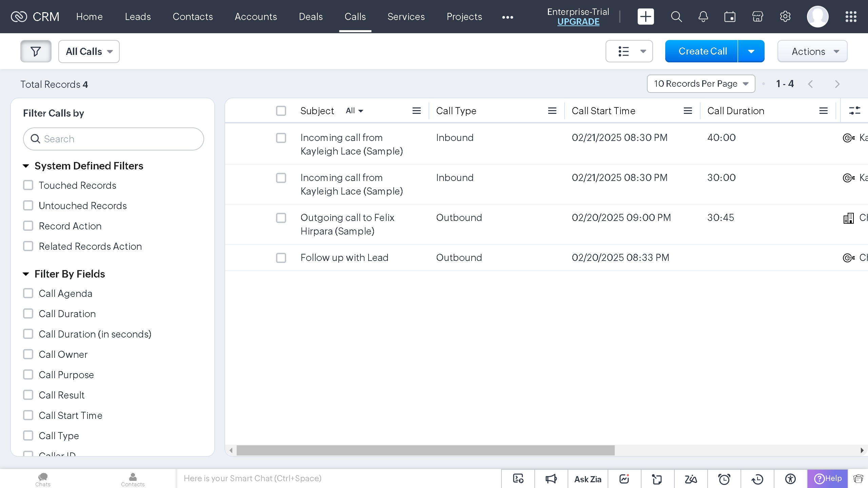Click the horizontal scrollbar under the table
868x488 pixels.
pos(425,450)
